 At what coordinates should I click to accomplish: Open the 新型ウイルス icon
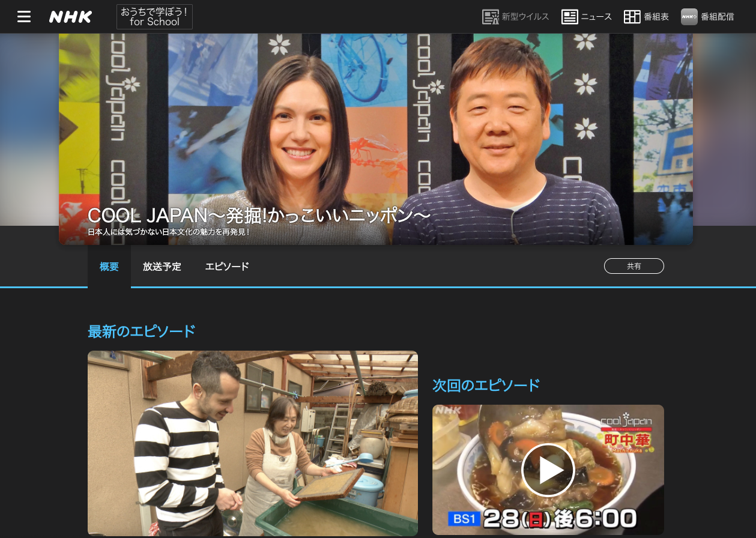[491, 17]
